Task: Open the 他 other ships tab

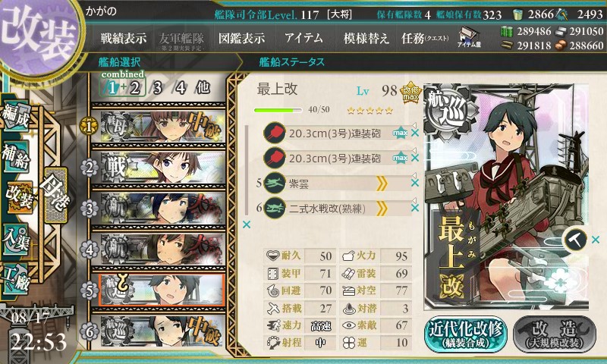Action: [x=203, y=88]
